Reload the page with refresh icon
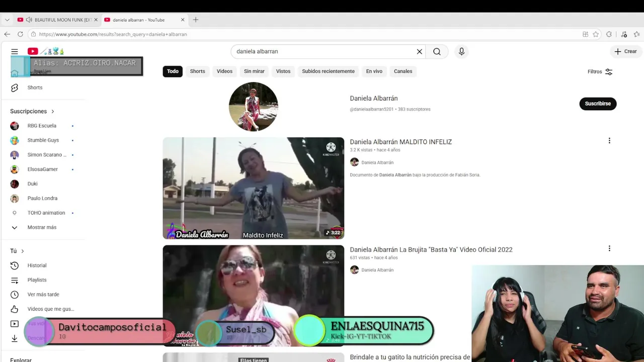The width and height of the screenshot is (644, 362). point(20,34)
